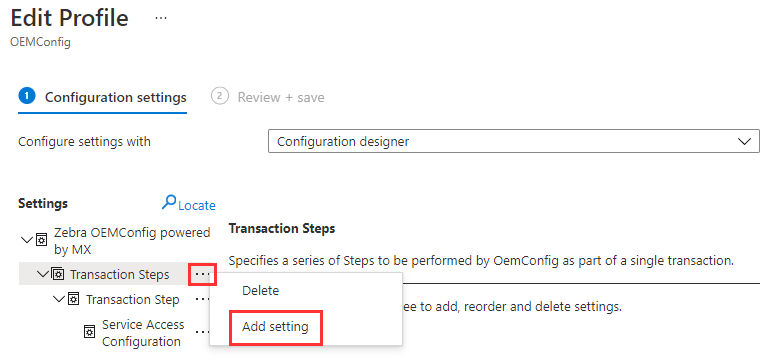This screenshot has width=776, height=360.
Task: Select the Transaction Steps tree item label
Action: pyautogui.click(x=120, y=274)
